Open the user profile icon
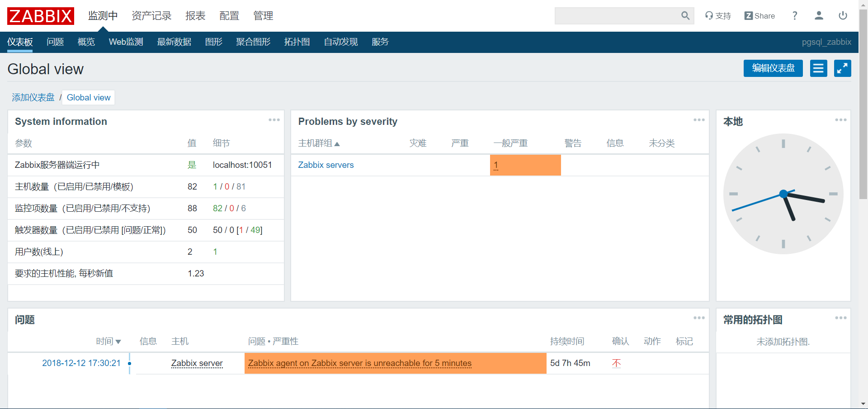 pos(819,16)
